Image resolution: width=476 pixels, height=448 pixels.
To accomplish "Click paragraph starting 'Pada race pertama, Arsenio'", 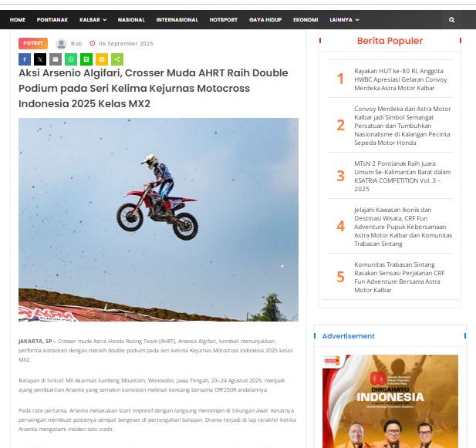I will click(x=157, y=419).
